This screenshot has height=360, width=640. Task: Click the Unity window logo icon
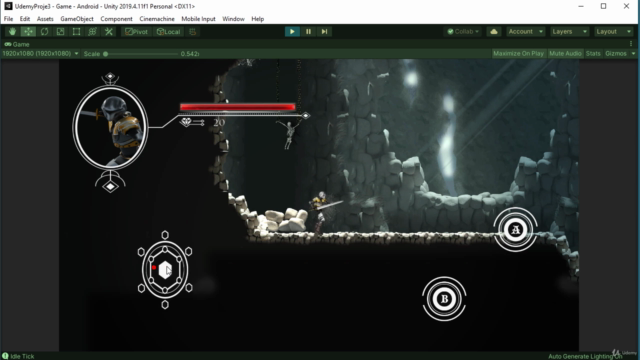tap(8, 6)
